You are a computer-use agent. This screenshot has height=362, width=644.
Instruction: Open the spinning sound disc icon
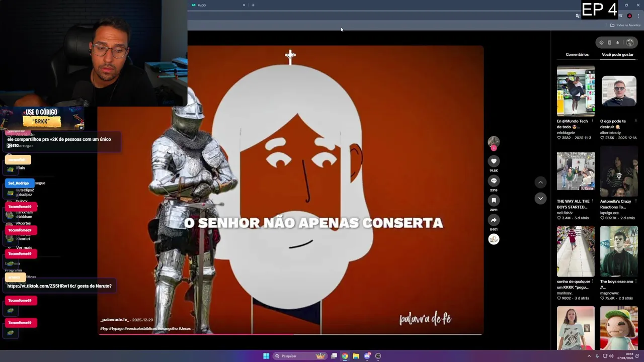(494, 239)
